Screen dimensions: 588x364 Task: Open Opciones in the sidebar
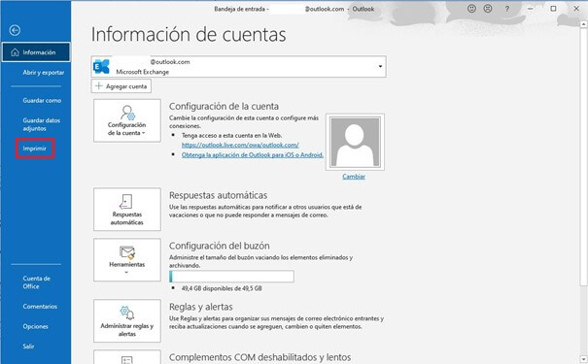pyautogui.click(x=35, y=326)
